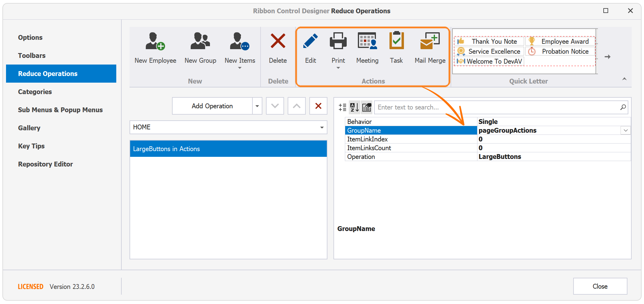
Task: Go to the Categories page
Action: click(x=61, y=92)
